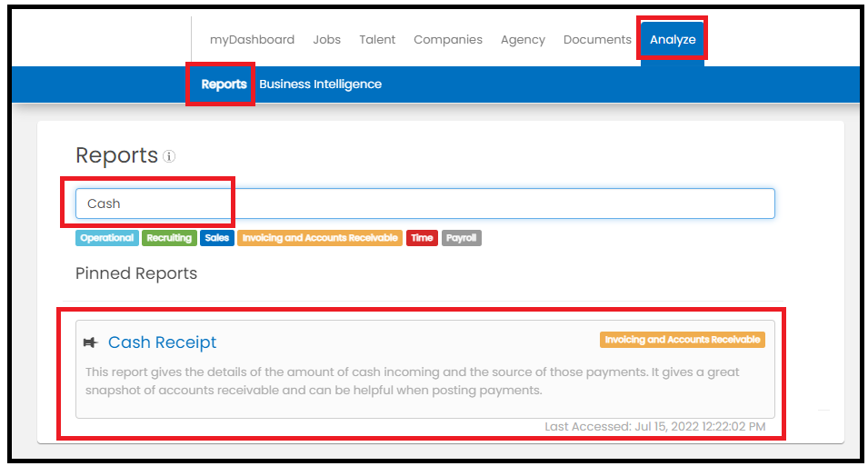The image size is (868, 466).
Task: Click the Cash Receipt report description text
Action: [x=413, y=381]
